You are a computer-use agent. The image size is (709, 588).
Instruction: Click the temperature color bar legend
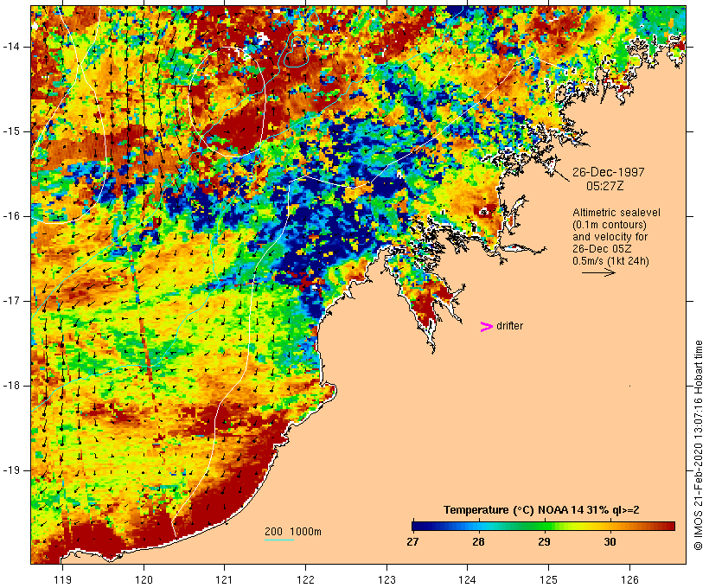tap(543, 526)
